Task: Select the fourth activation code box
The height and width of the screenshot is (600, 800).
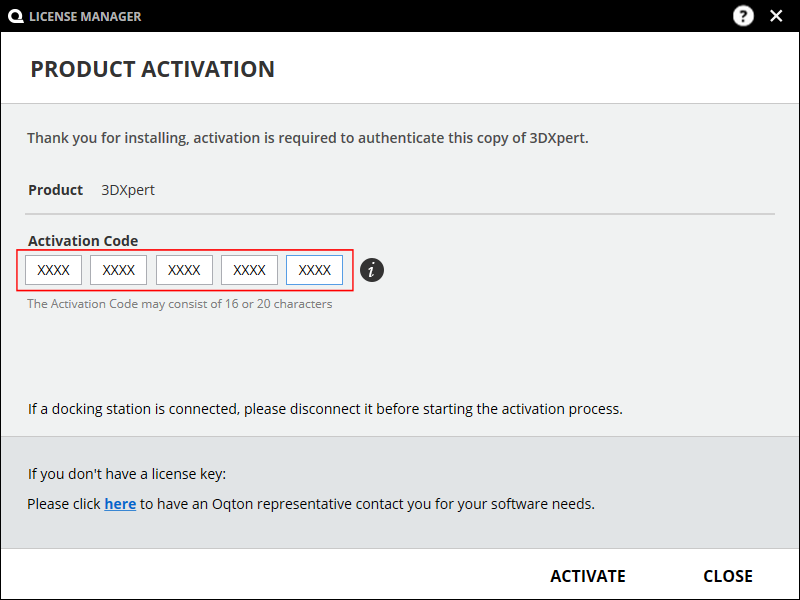Action: tap(249, 270)
